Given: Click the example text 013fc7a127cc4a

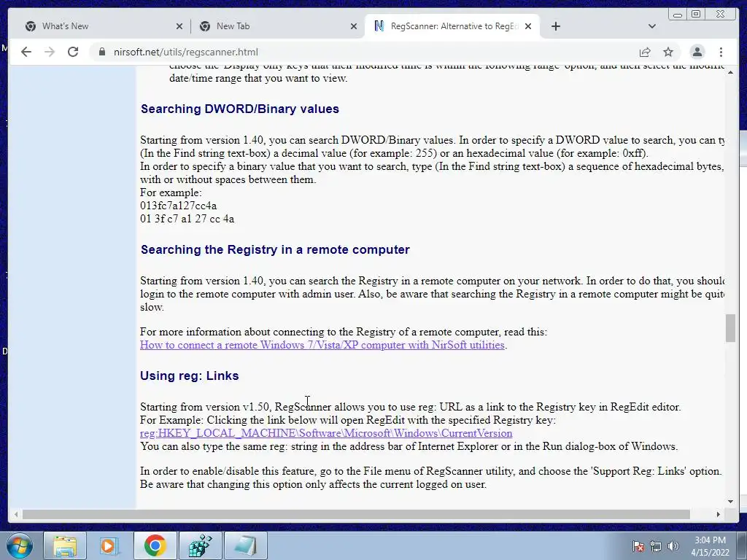Looking at the screenshot, I should [x=179, y=206].
